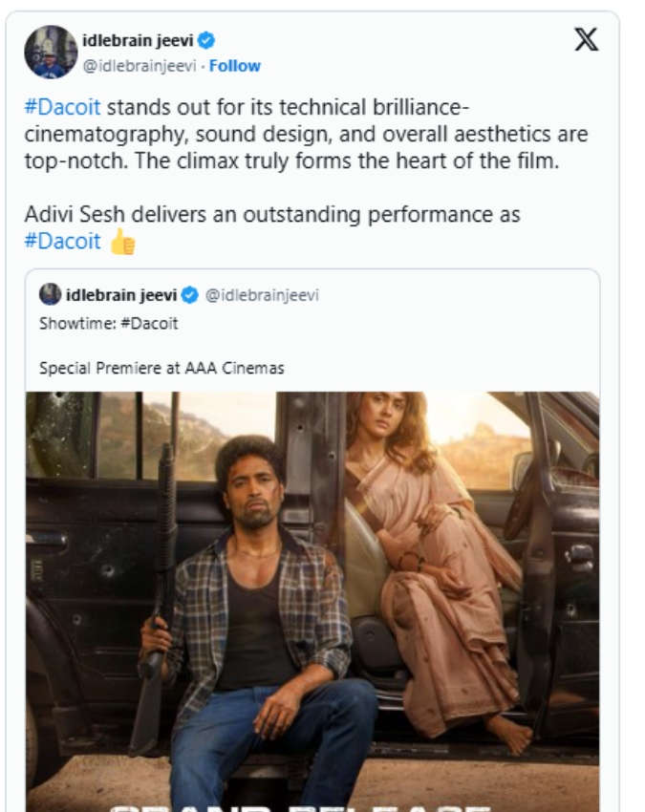Click the verified badge beside the top author name

(207, 40)
